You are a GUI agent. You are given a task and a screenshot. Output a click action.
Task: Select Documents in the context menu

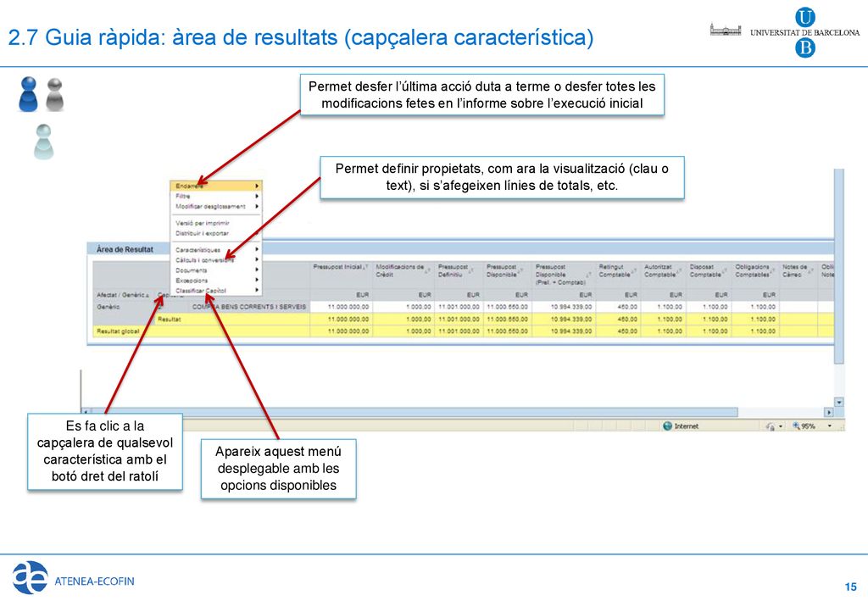(215, 270)
